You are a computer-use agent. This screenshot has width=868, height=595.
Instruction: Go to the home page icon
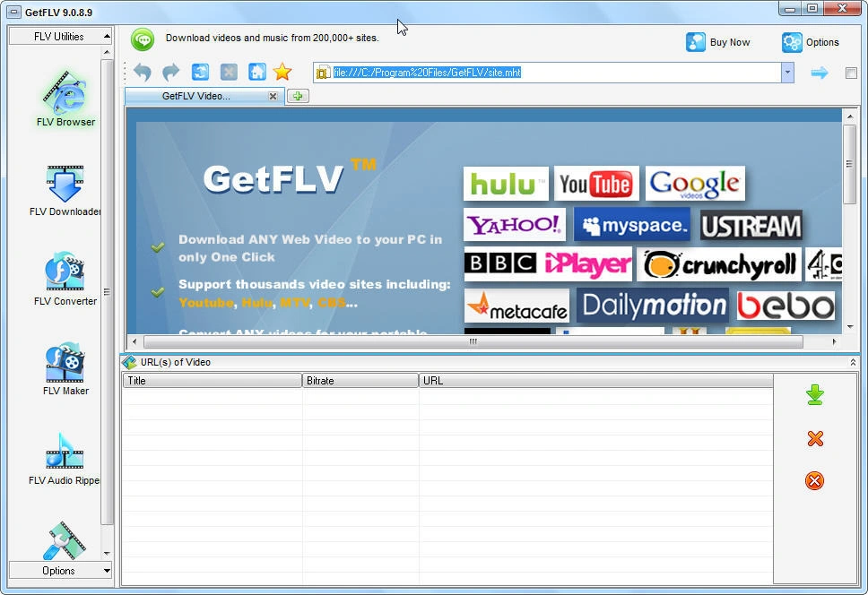click(257, 72)
